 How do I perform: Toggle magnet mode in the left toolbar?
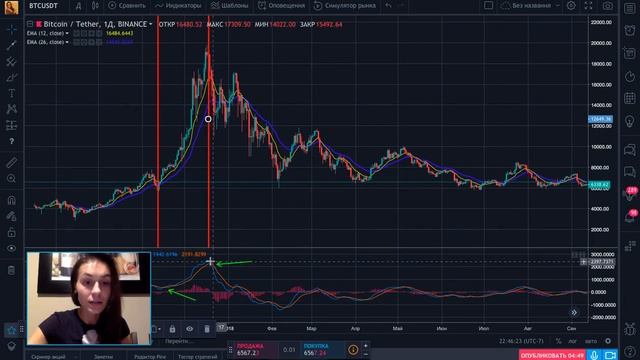pos(11,200)
